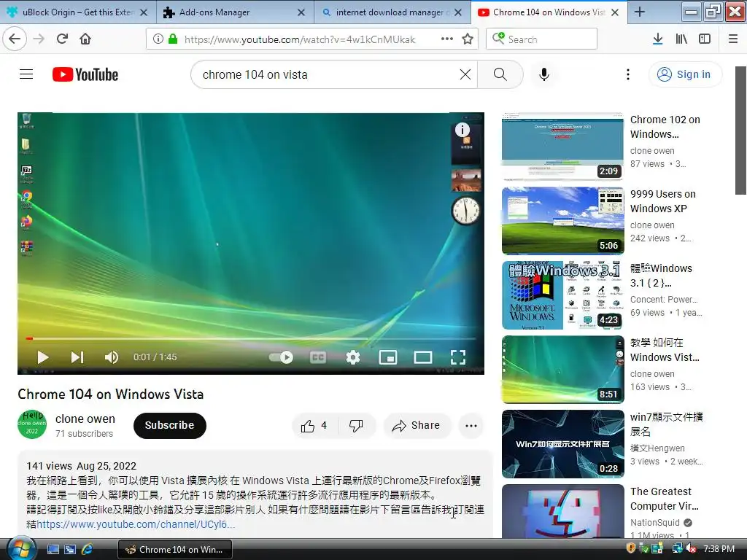747x560 pixels.
Task: Enable the miniplayer icon
Action: [x=388, y=357]
